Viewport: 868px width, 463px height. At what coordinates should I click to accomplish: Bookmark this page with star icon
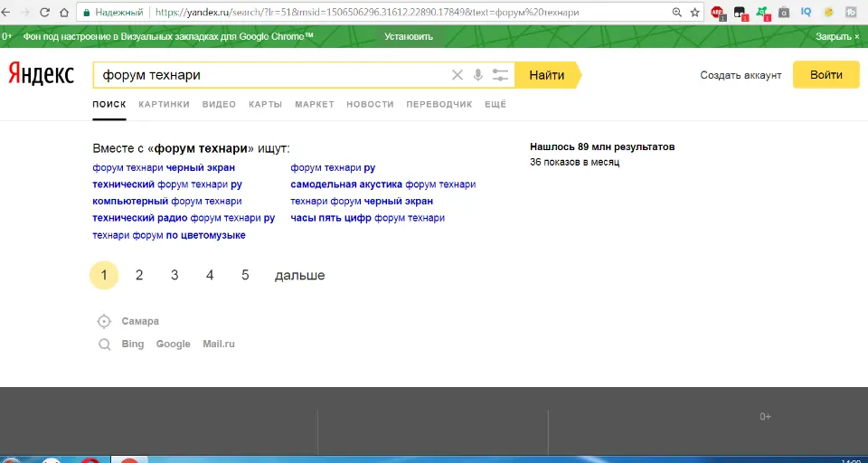point(694,13)
